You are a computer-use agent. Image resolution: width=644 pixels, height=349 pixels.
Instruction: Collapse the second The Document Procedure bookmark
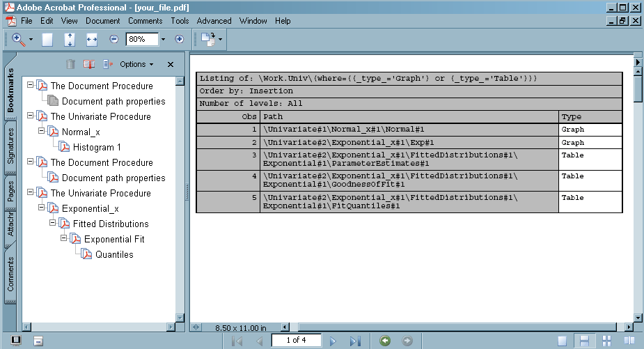tap(31, 162)
